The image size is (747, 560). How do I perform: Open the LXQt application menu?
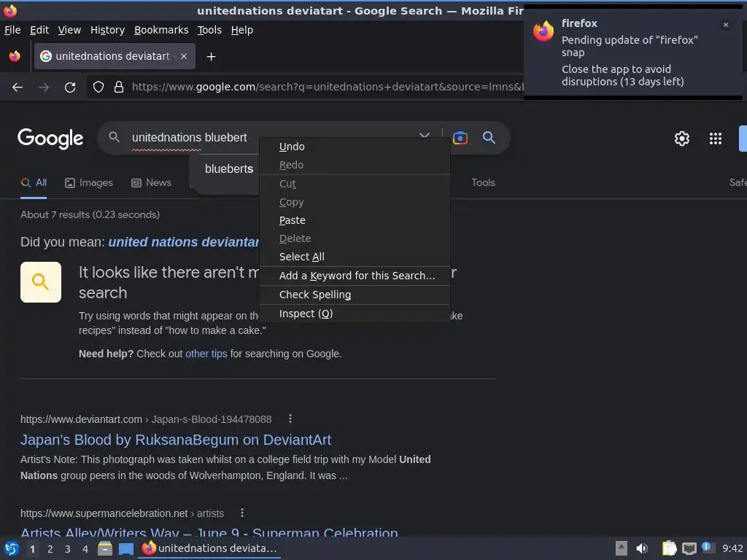(12, 548)
